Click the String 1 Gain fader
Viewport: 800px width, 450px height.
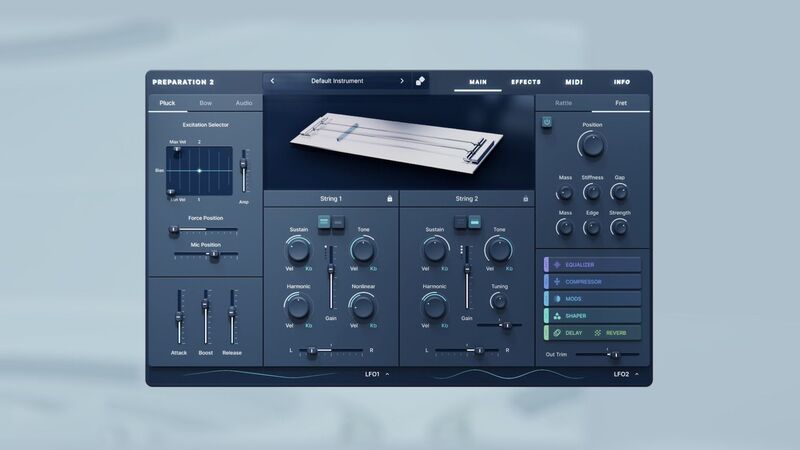tap(331, 277)
